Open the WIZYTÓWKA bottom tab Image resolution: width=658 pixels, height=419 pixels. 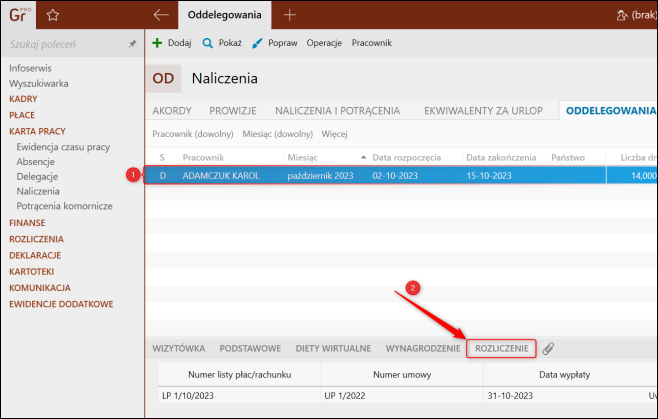pos(179,348)
